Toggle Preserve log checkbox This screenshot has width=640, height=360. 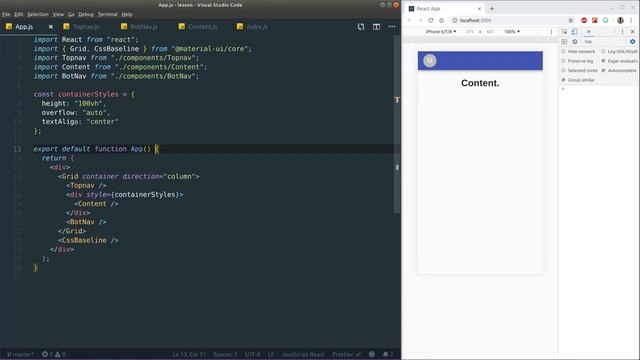click(564, 61)
